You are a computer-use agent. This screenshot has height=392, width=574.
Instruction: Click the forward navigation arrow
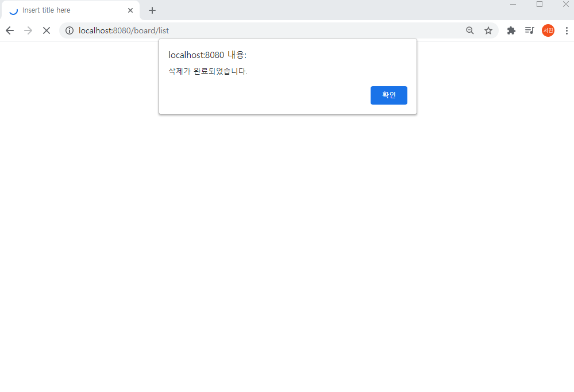(28, 30)
